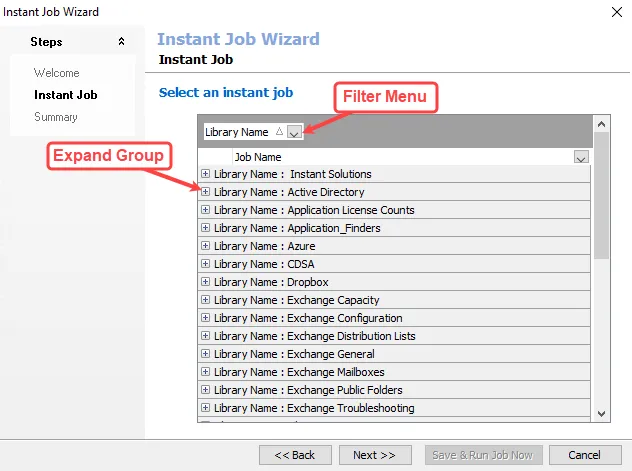
Task: Expand the Application_Finders library group
Action: [206, 228]
